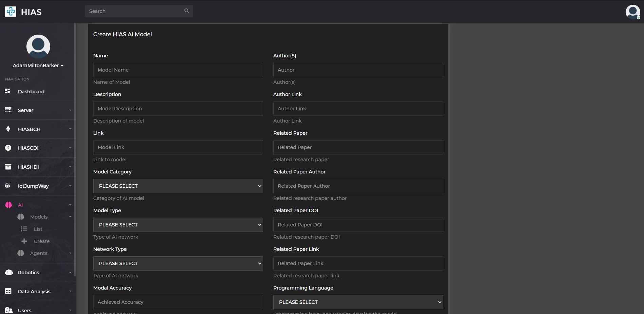Click the Related Paper Link input field

click(x=358, y=263)
